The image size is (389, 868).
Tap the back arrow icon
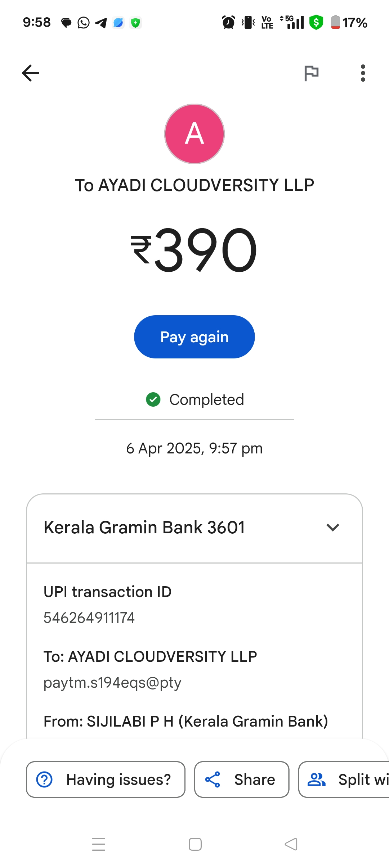31,73
